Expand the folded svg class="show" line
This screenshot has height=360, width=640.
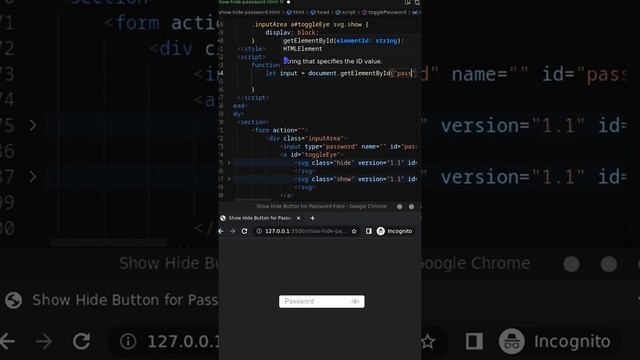click(x=229, y=179)
